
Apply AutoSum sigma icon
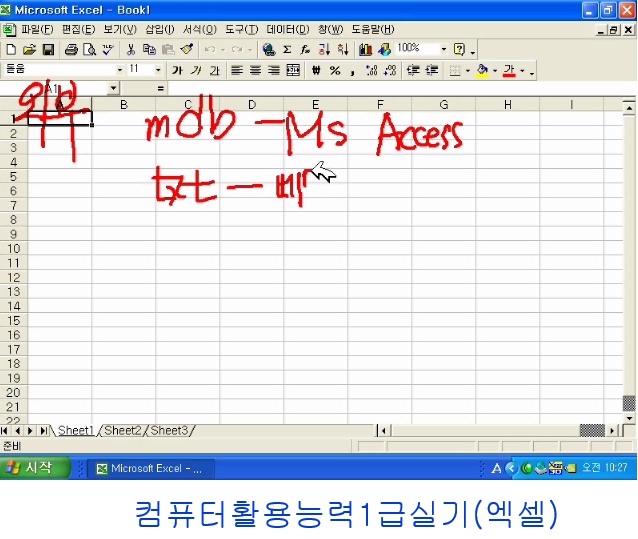tap(287, 50)
